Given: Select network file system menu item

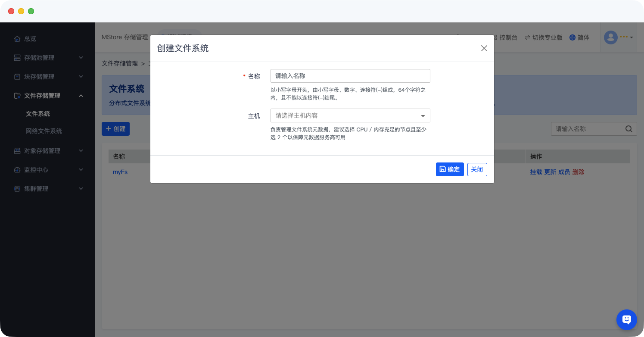Looking at the screenshot, I should click(x=44, y=131).
